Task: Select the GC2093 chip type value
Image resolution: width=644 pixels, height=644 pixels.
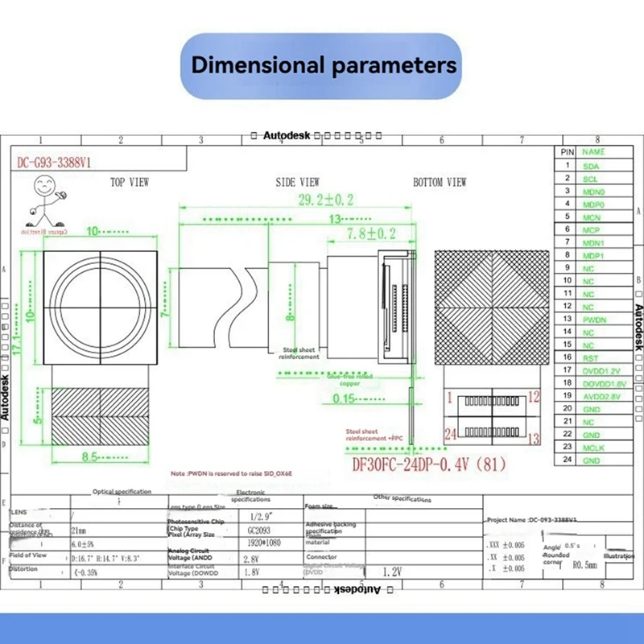Action: pyautogui.click(x=258, y=530)
